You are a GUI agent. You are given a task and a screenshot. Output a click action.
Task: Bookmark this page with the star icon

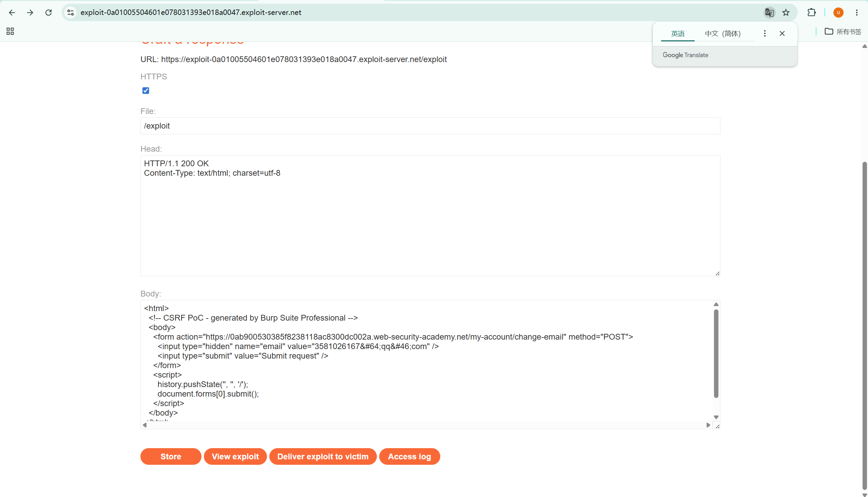(x=786, y=13)
